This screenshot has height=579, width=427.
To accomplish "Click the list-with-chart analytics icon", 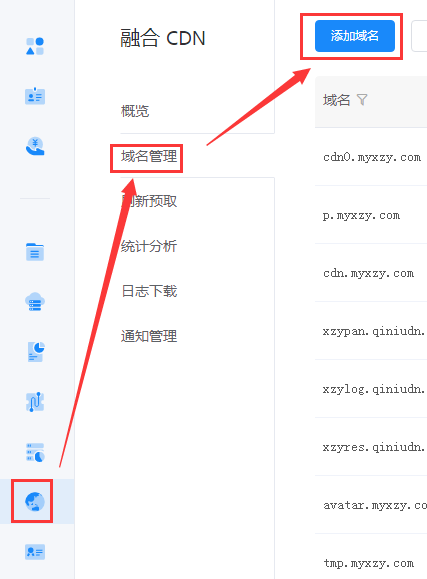I will tap(35, 452).
